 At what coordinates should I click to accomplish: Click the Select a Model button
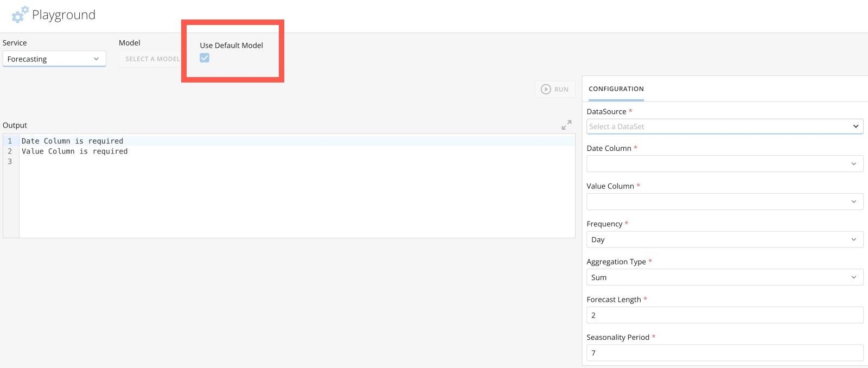pyautogui.click(x=151, y=59)
